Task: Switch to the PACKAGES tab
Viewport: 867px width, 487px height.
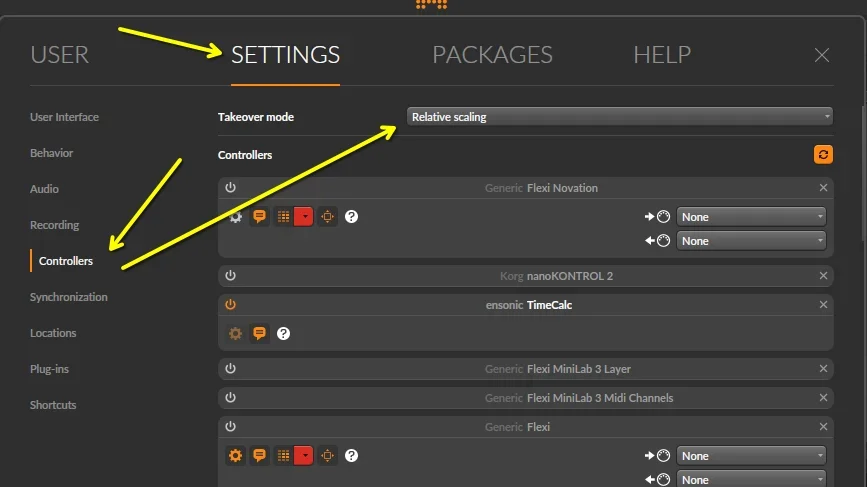Action: [x=492, y=55]
